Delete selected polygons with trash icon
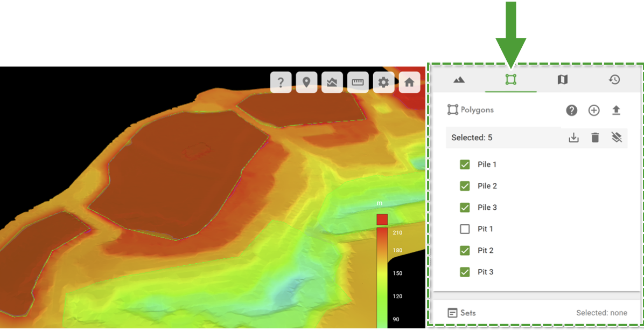Screen dimensions: 644x330 [x=594, y=137]
